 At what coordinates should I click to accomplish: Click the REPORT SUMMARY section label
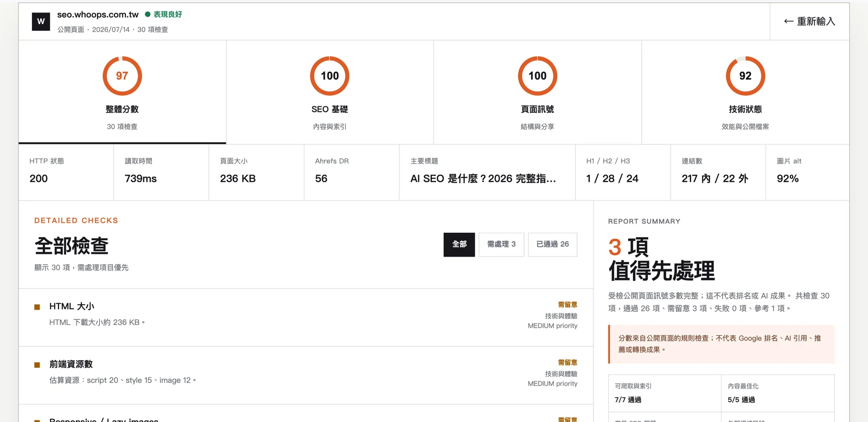click(x=644, y=221)
